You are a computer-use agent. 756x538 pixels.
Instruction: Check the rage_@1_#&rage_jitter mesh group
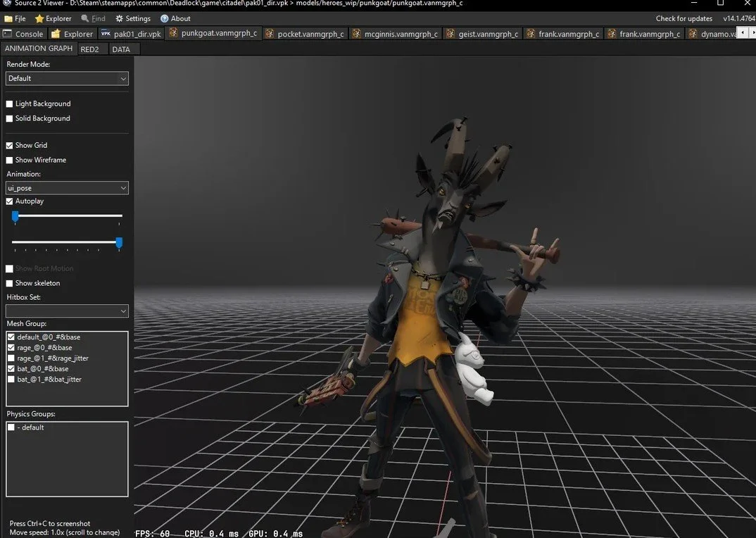point(11,358)
